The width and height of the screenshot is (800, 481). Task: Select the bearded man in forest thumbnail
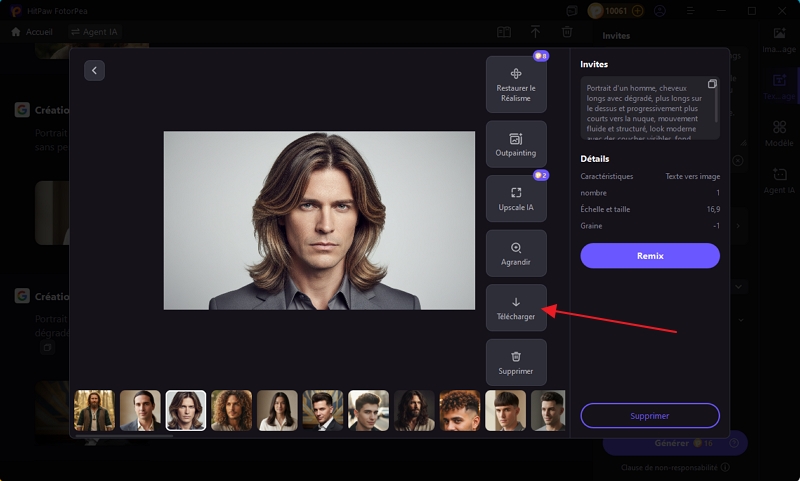(94, 411)
